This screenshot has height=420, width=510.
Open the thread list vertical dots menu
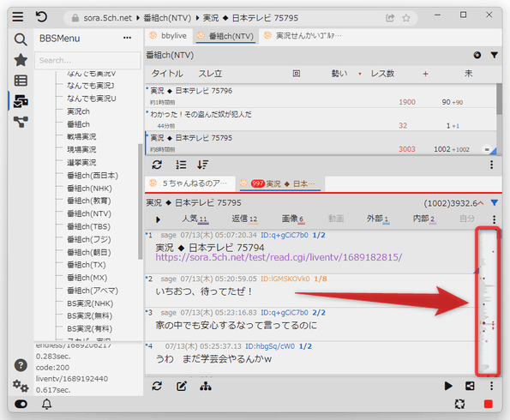click(491, 165)
